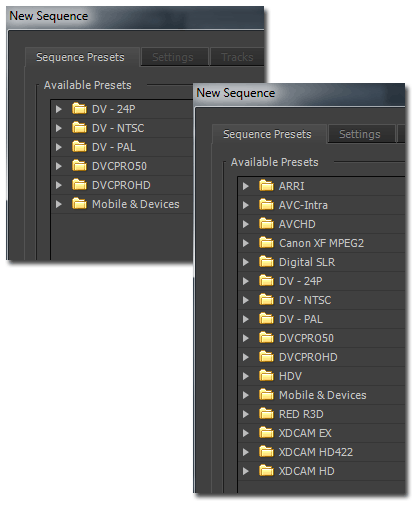Image resolution: width=413 pixels, height=507 pixels.
Task: Click the XDCAM HD422 folder icon
Action: [x=266, y=451]
